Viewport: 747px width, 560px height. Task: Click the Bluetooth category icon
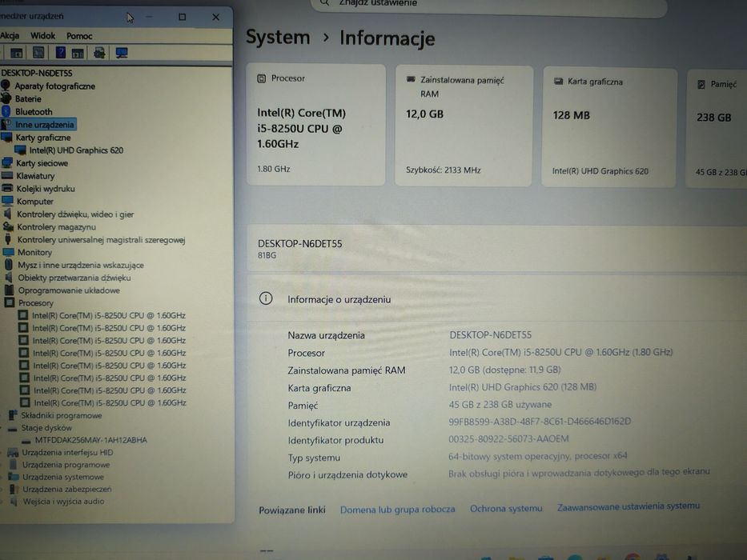[x=6, y=111]
